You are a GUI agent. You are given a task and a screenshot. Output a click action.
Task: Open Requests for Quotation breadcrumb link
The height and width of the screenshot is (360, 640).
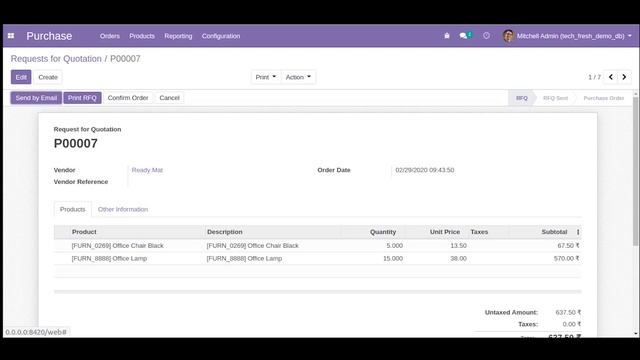point(56,59)
